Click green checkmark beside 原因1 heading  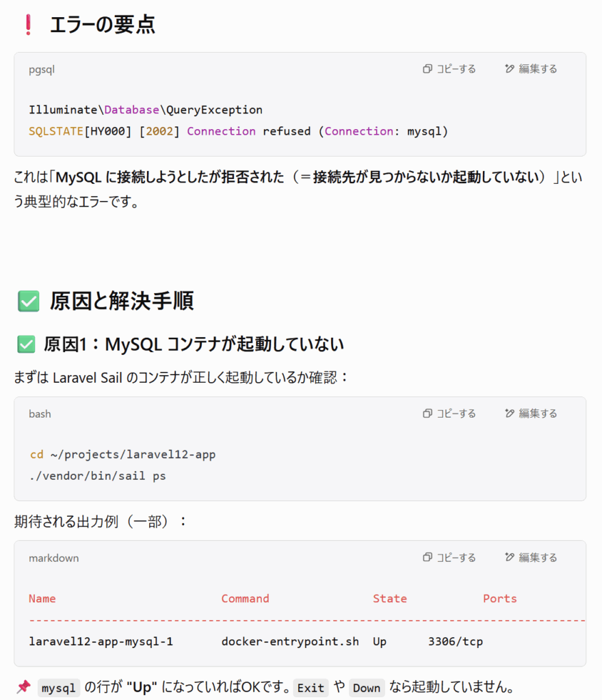click(27, 345)
